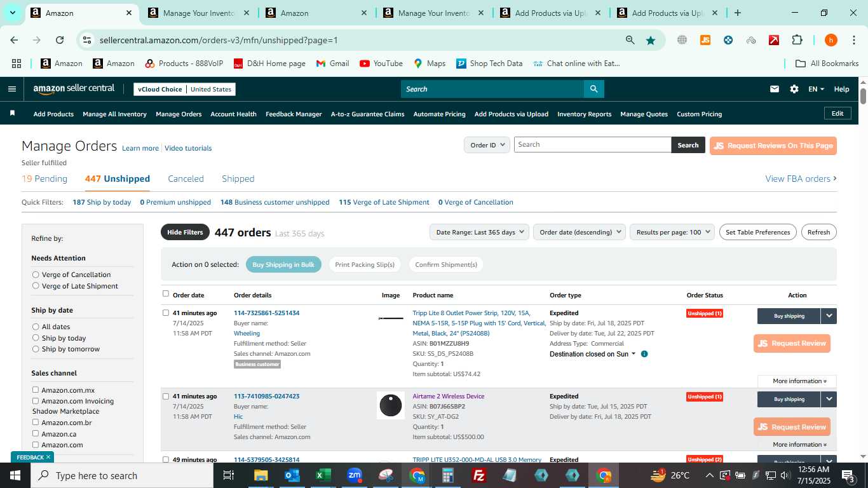Go back with the browser back arrow

[14, 40]
